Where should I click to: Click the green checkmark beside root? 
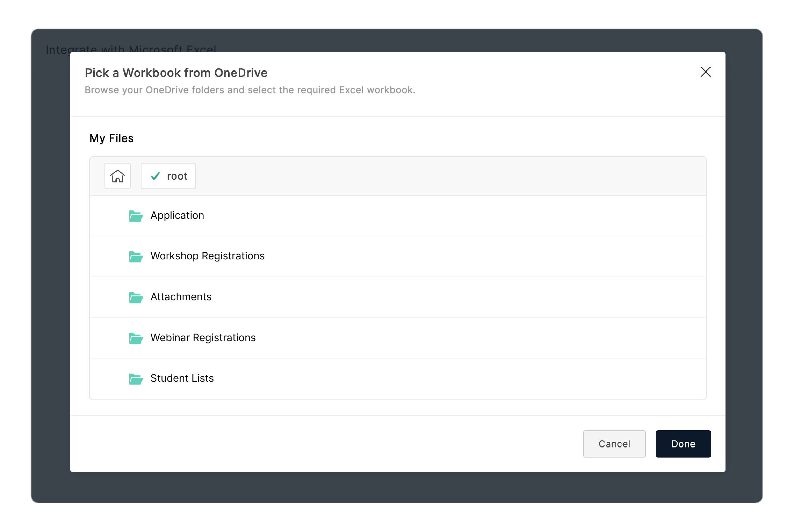coord(156,176)
